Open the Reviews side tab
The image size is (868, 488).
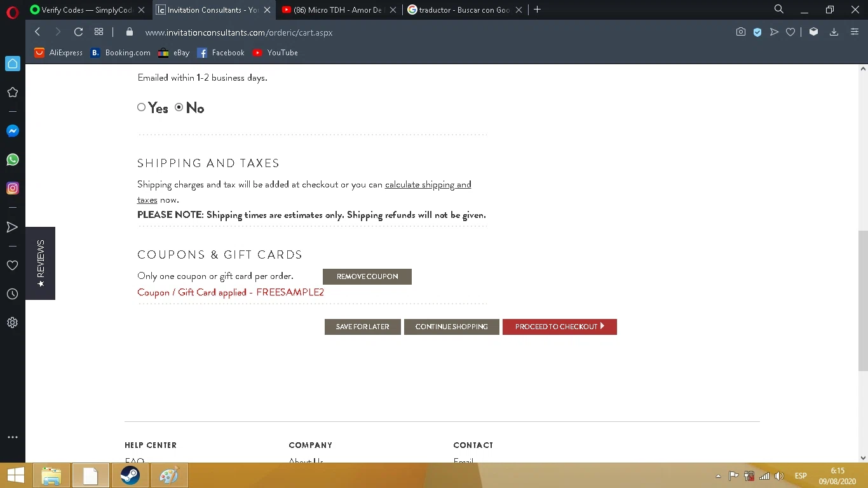41,263
